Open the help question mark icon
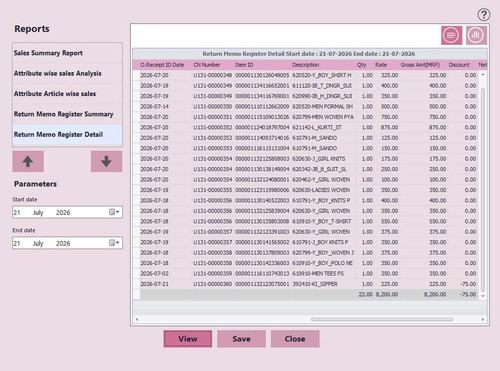The image size is (500, 371). [x=484, y=15]
